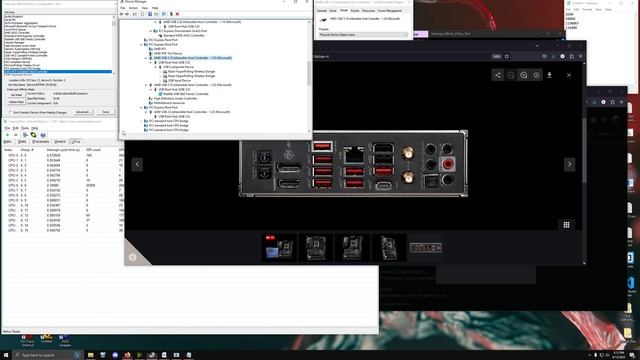Click the green play icon in LatencyMon toolbar
Image resolution: width=640 pixels, height=360 pixels.
point(7,135)
